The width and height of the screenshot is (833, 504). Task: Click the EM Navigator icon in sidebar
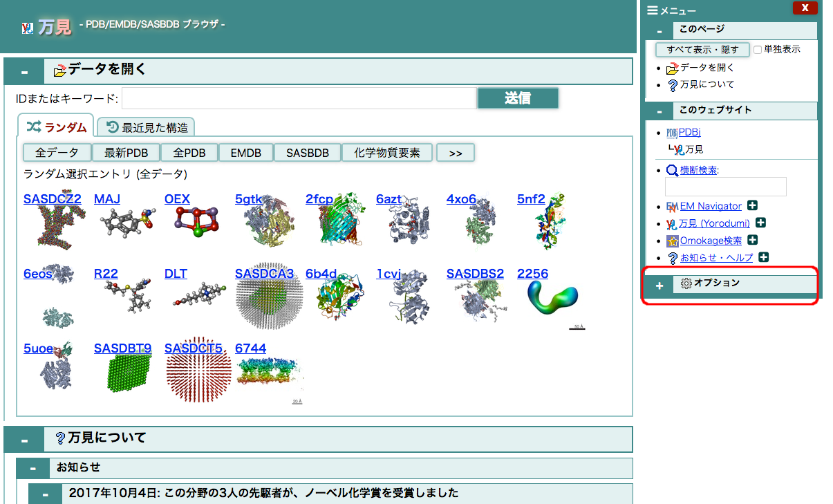coord(673,205)
